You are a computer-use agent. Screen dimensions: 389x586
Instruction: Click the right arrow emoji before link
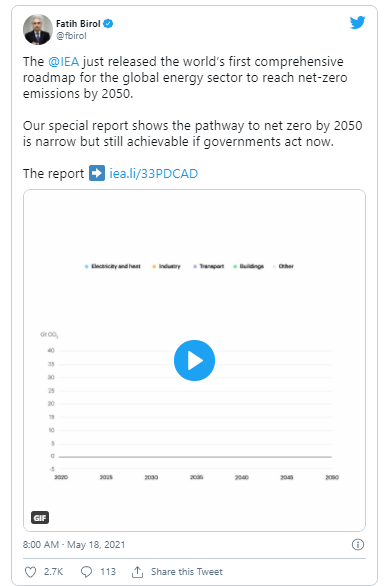click(97, 173)
